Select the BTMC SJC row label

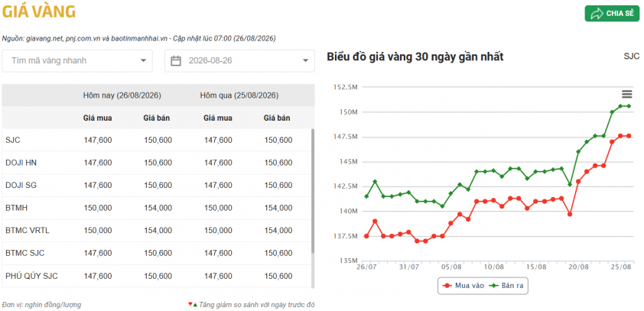tap(24, 253)
